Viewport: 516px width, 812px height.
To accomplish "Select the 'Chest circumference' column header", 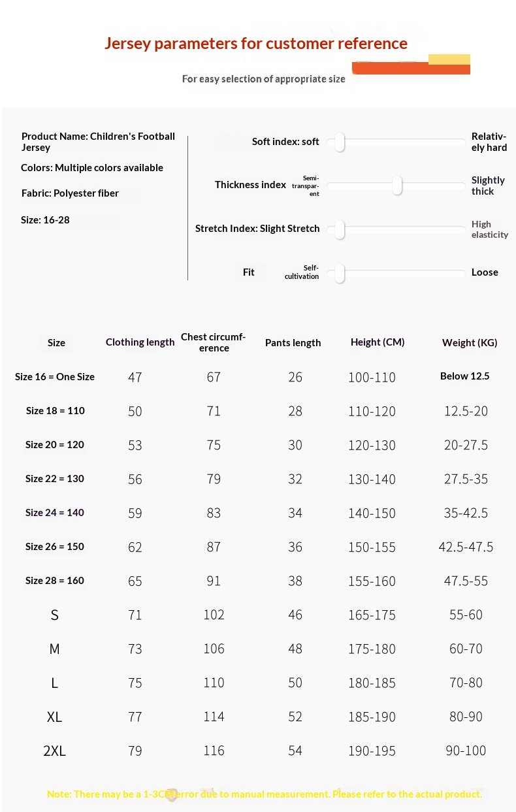I will [214, 342].
